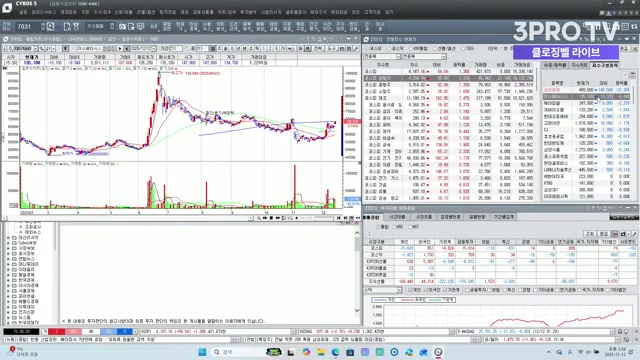This screenshot has width=640, height=360.
Task: Switch to the 시간대별 tab in investor window
Action: click(x=397, y=217)
